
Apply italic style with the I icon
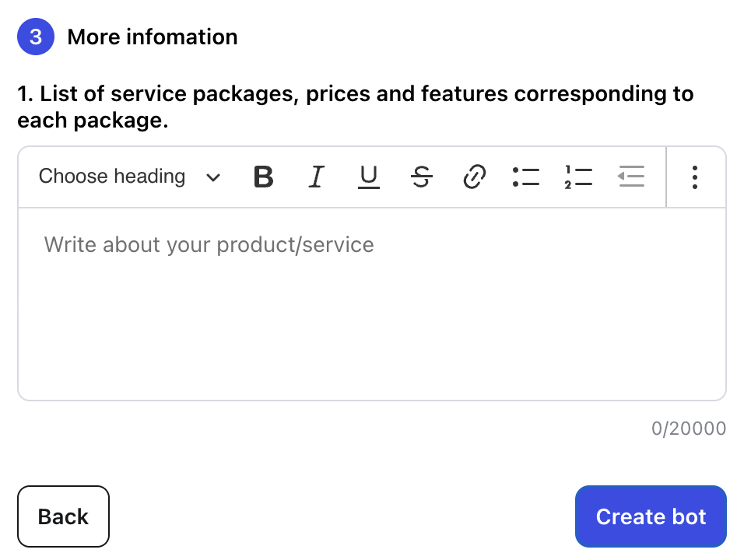click(x=315, y=177)
